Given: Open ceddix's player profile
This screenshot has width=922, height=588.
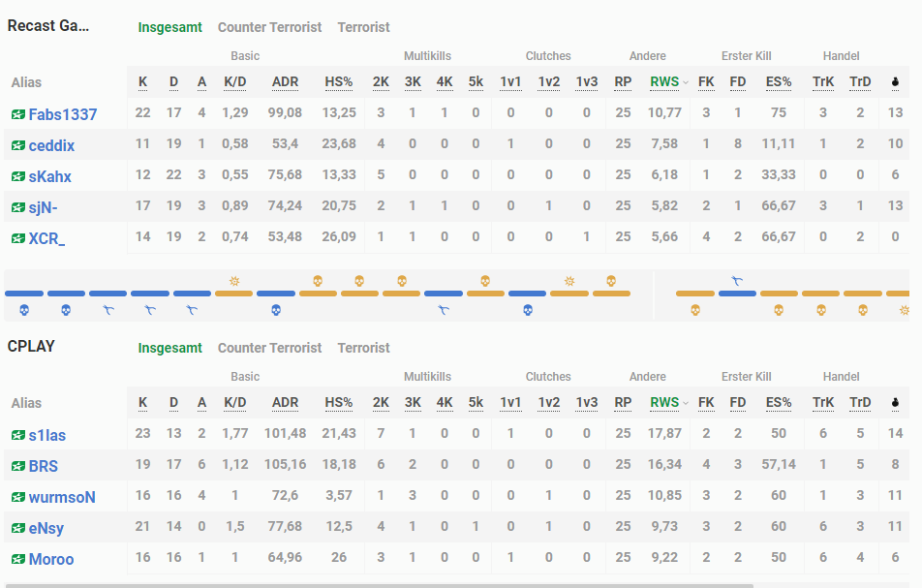Looking at the screenshot, I should pyautogui.click(x=53, y=145).
